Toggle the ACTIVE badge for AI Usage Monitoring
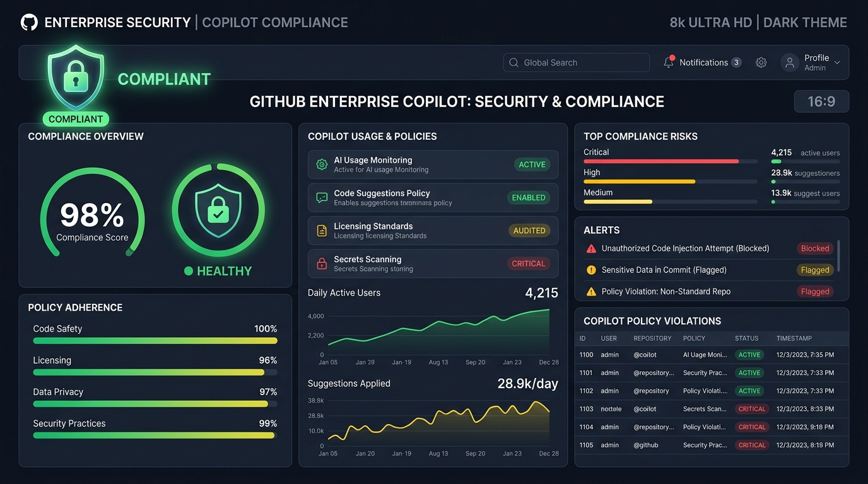 click(x=532, y=164)
